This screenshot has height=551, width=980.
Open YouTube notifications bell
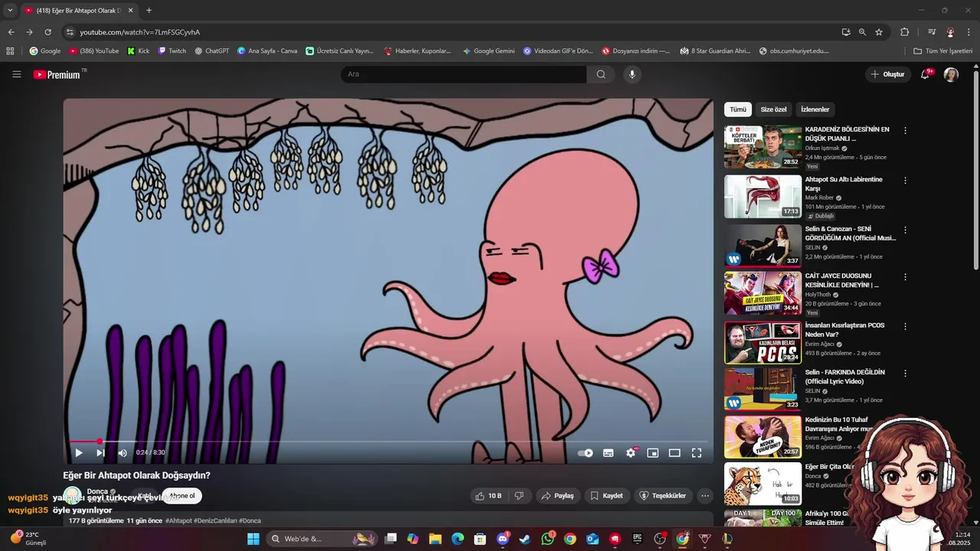(925, 74)
